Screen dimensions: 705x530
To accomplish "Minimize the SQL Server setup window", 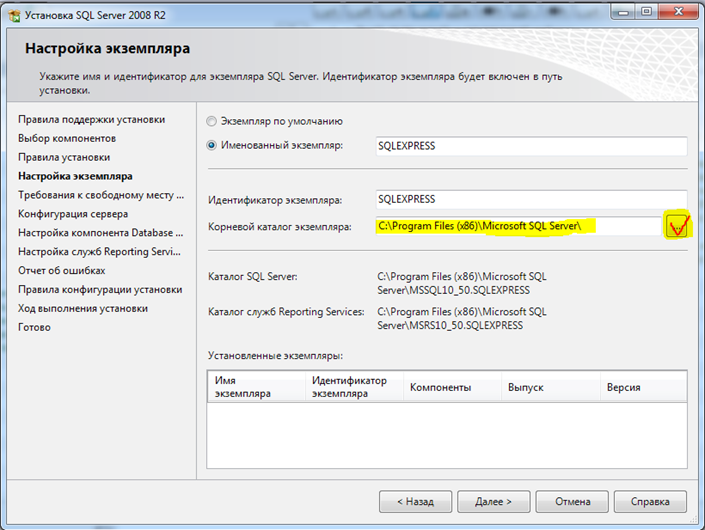I will (x=624, y=12).
